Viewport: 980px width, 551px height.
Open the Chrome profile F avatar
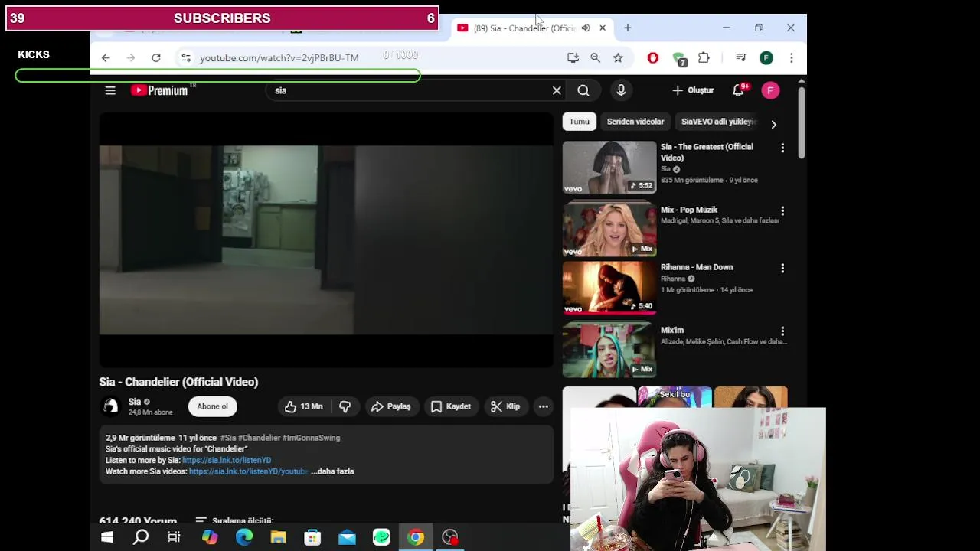coord(766,57)
